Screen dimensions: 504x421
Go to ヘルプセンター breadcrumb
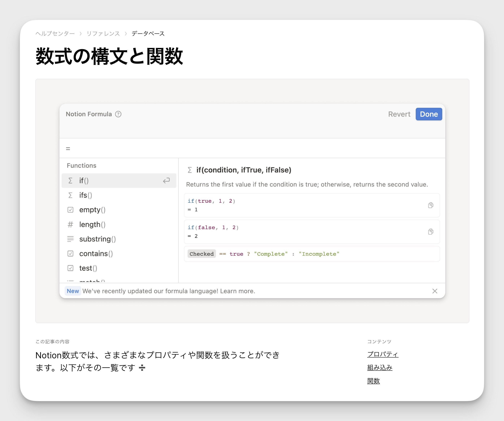click(x=55, y=33)
